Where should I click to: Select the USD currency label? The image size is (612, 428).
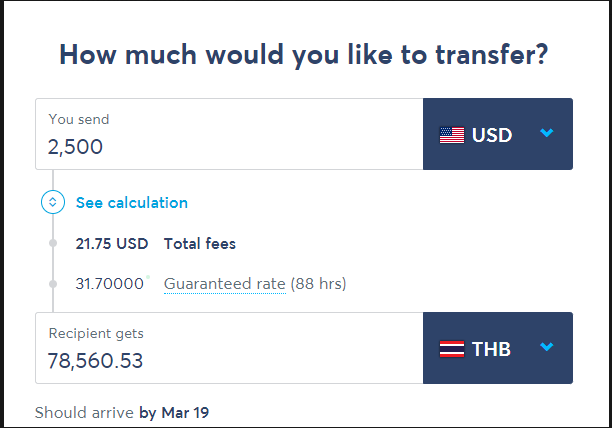click(x=492, y=135)
